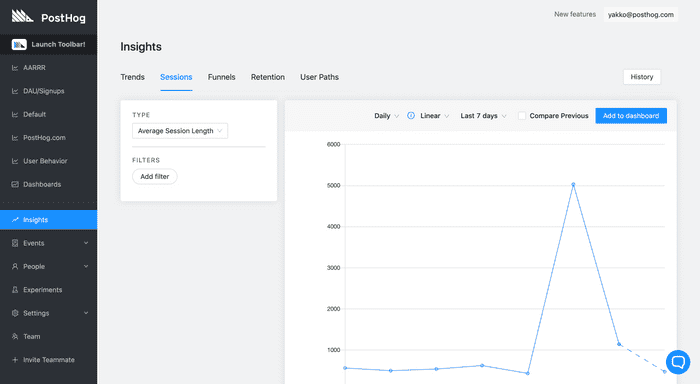Open the Daily interval dropdown
Image resolution: width=700 pixels, height=384 pixels.
[386, 116]
